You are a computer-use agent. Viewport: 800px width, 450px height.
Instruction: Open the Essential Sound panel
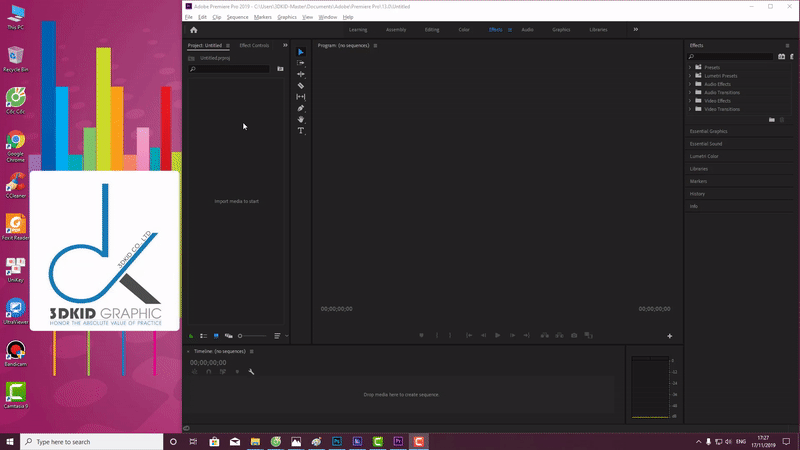[706, 144]
